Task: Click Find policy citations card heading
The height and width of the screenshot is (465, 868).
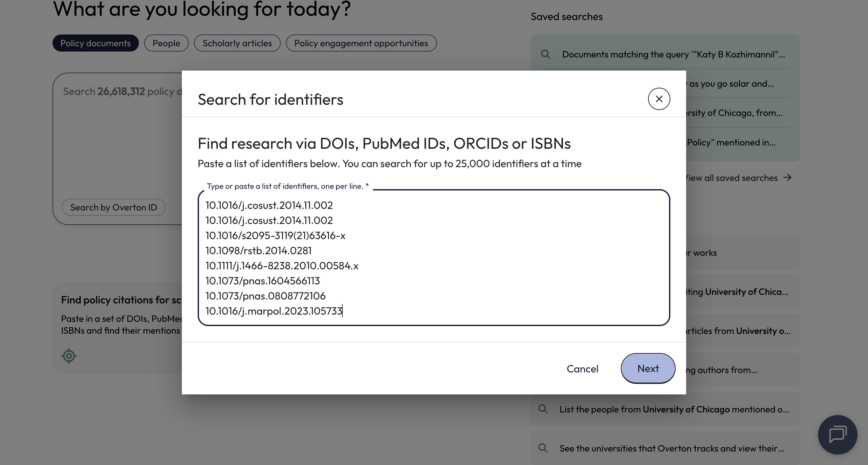Action: [x=121, y=300]
